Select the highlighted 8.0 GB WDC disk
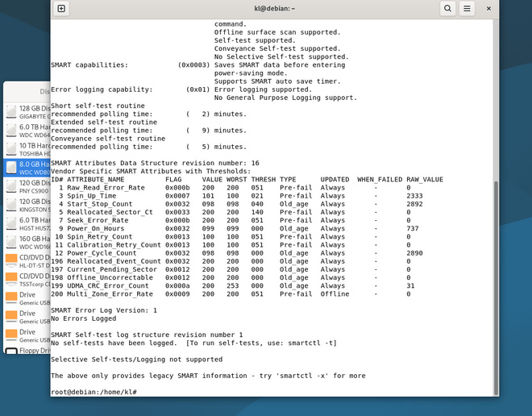 (27, 168)
